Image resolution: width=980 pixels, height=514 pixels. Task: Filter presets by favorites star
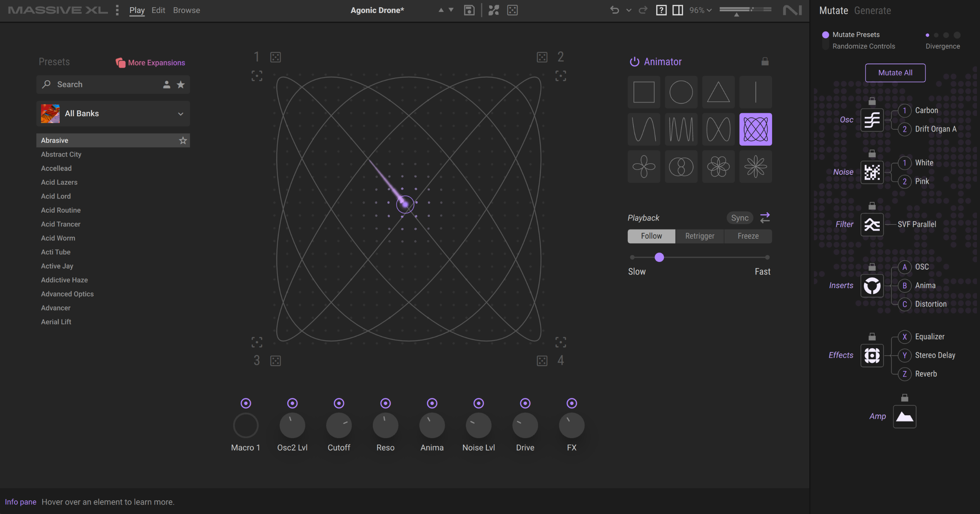[181, 85]
